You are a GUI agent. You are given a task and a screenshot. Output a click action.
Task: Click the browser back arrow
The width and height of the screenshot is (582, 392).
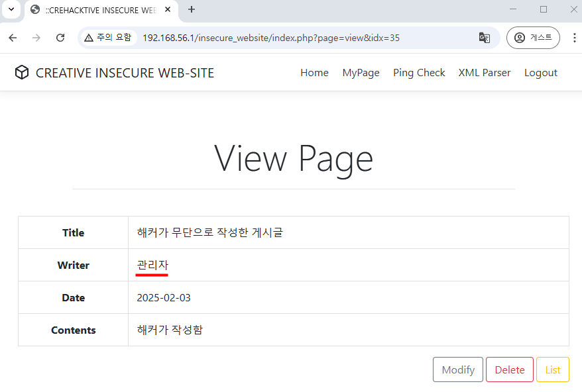point(13,38)
